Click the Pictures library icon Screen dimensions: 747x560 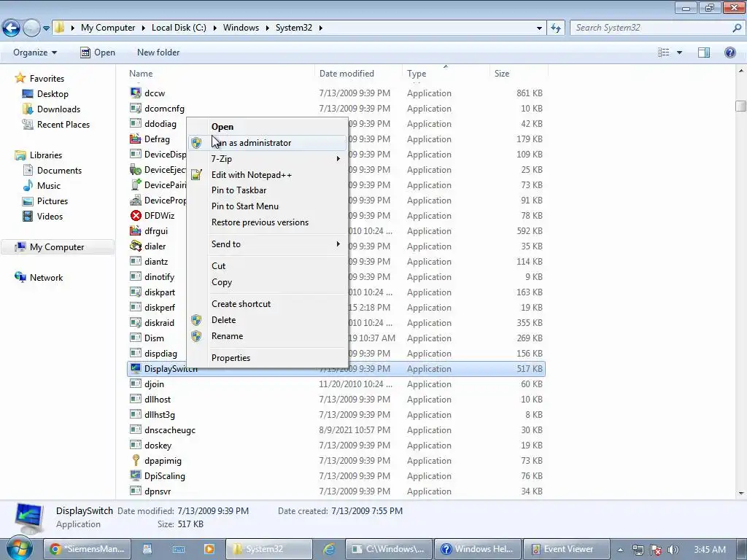pos(28,201)
